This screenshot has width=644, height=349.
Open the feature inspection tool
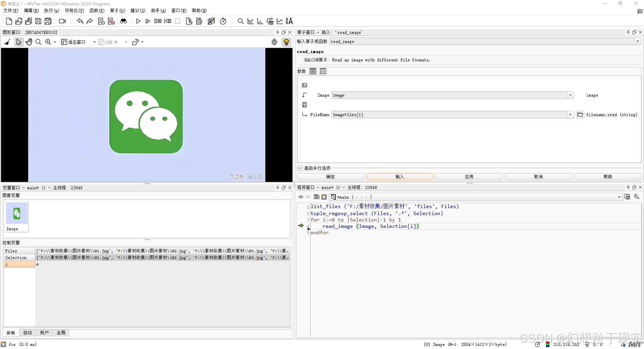[270, 21]
